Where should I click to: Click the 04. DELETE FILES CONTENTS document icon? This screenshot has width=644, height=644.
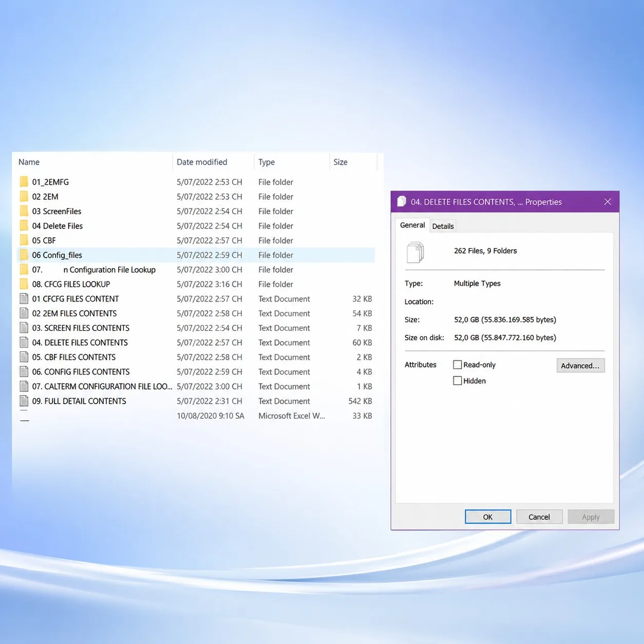pyautogui.click(x=24, y=343)
